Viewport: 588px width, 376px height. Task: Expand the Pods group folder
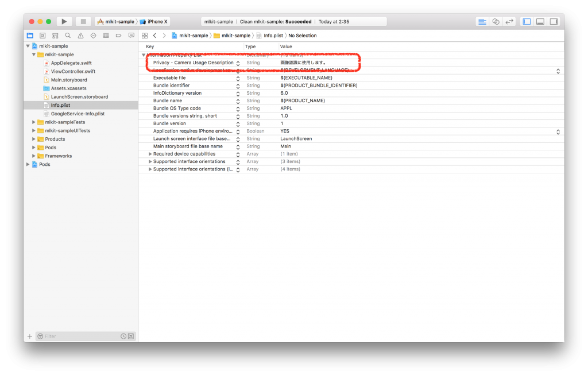[x=34, y=148]
